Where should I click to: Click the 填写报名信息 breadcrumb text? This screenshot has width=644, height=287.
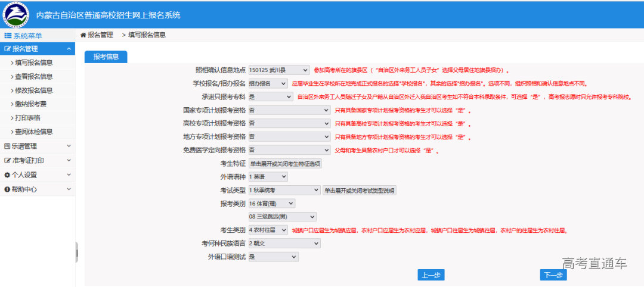(x=147, y=35)
